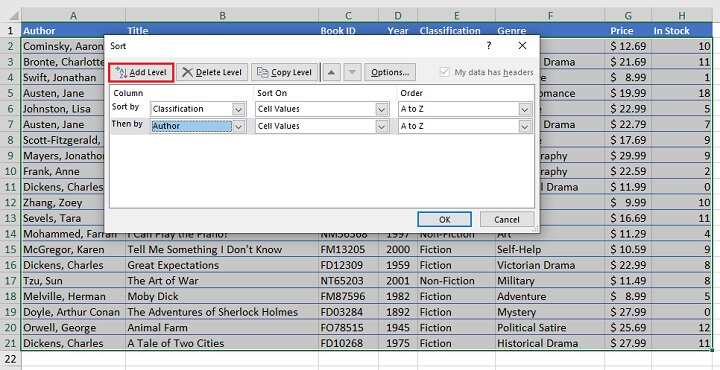Image resolution: width=720 pixels, height=370 pixels.
Task: Click author cell 'Doyle, Arthur Conan'
Action: pyautogui.click(x=73, y=312)
